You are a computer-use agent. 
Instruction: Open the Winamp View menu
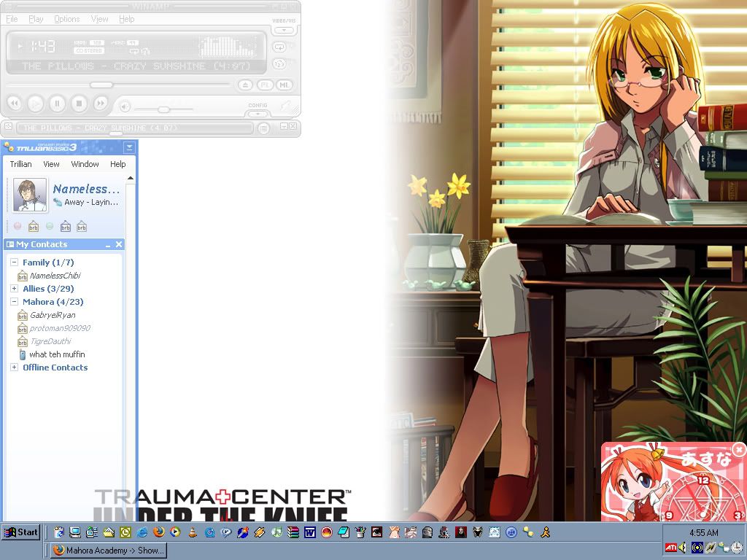(99, 19)
